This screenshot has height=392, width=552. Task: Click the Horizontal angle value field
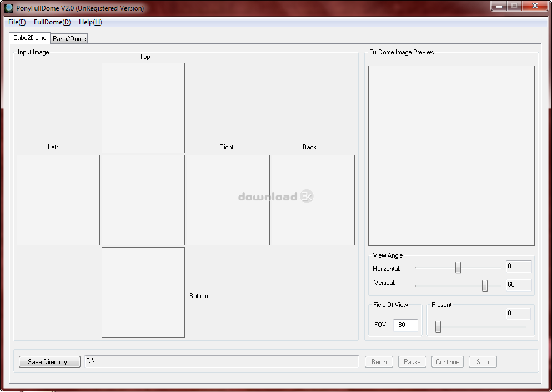coord(519,267)
